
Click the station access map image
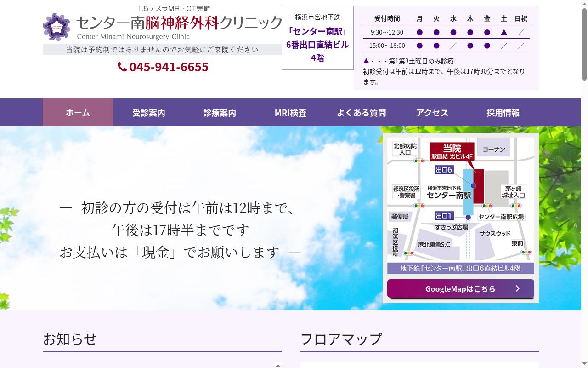click(x=461, y=205)
